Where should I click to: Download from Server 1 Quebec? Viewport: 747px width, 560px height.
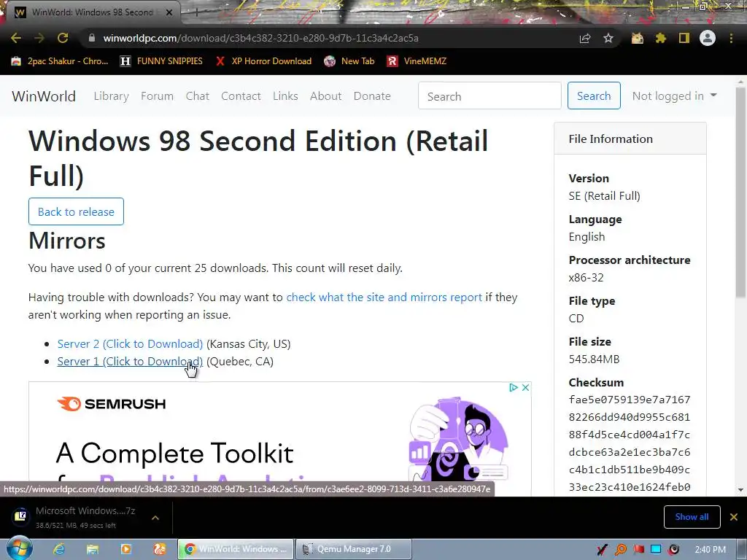(130, 362)
